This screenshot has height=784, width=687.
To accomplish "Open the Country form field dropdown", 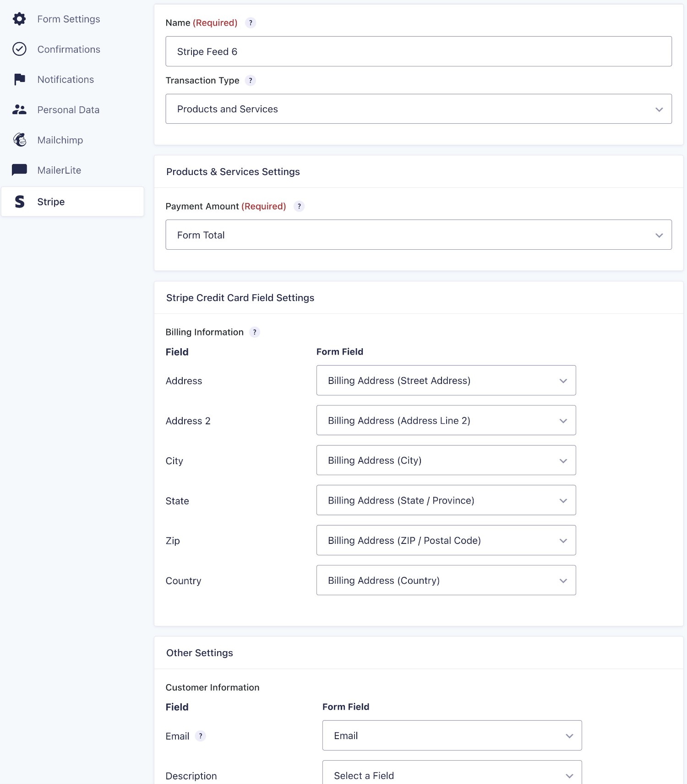I will click(x=446, y=580).
